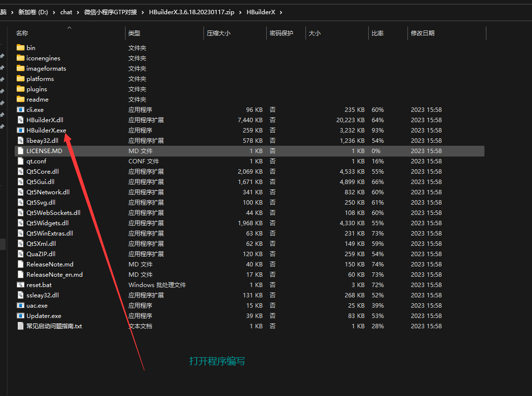The image size is (532, 396).
Task: Click the 压缩大小 column header
Action: click(x=218, y=33)
